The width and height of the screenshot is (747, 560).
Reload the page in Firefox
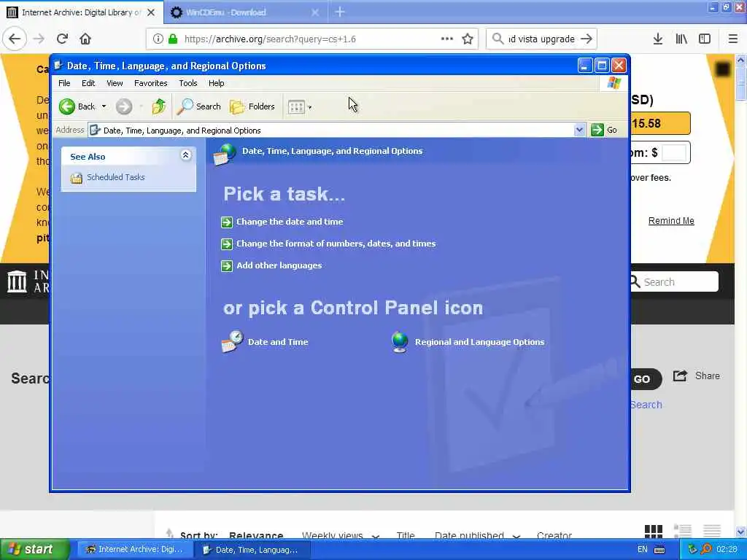coord(62,39)
